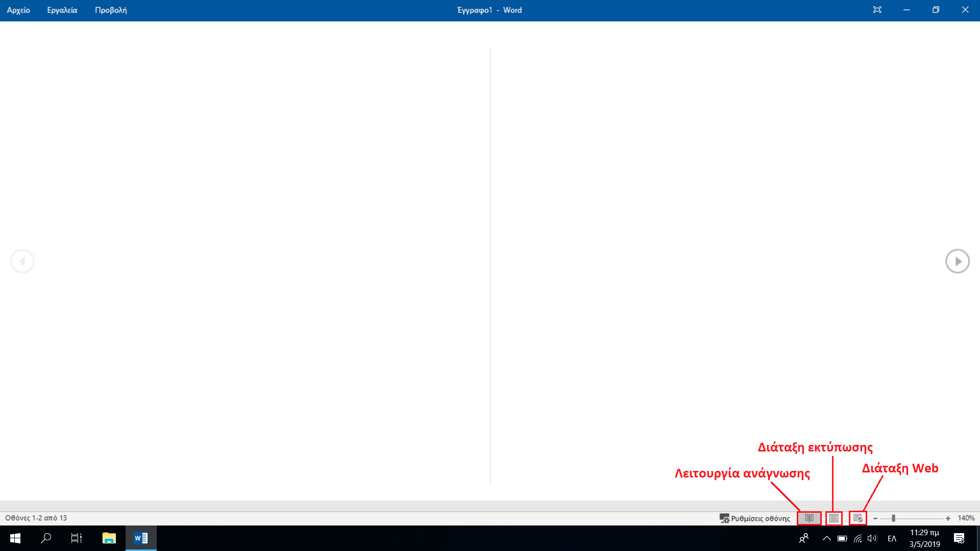Click the zoom in plus button
The width and height of the screenshot is (980, 551).
click(948, 518)
